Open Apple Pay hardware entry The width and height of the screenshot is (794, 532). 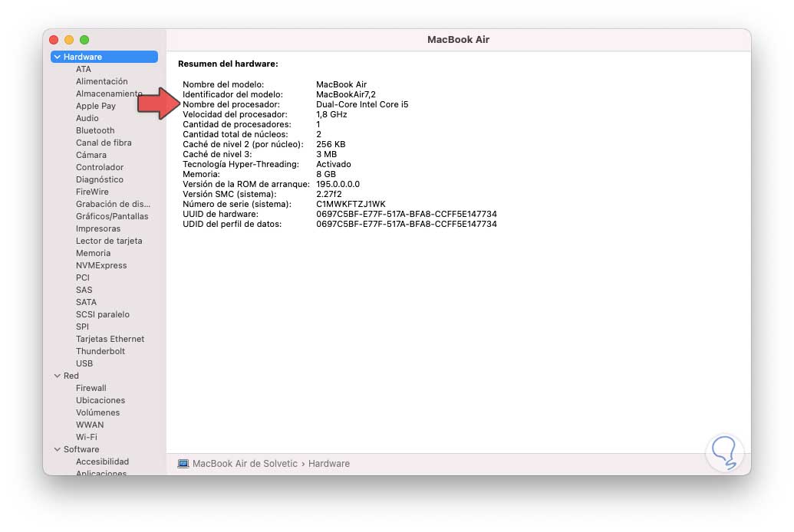[x=96, y=106]
